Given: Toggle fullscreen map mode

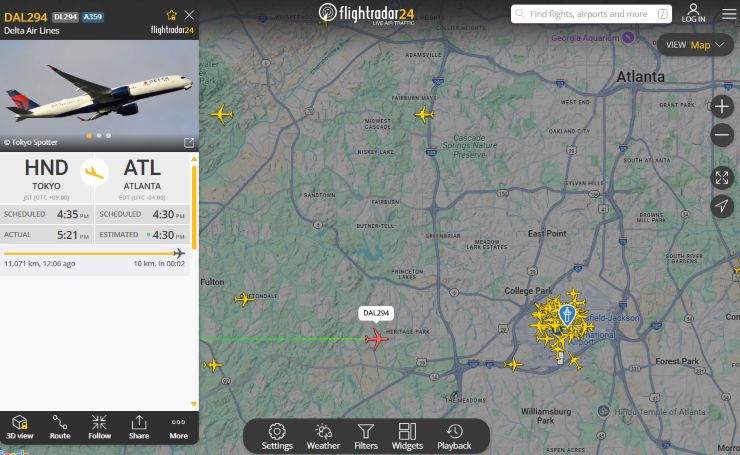Looking at the screenshot, I should [722, 177].
